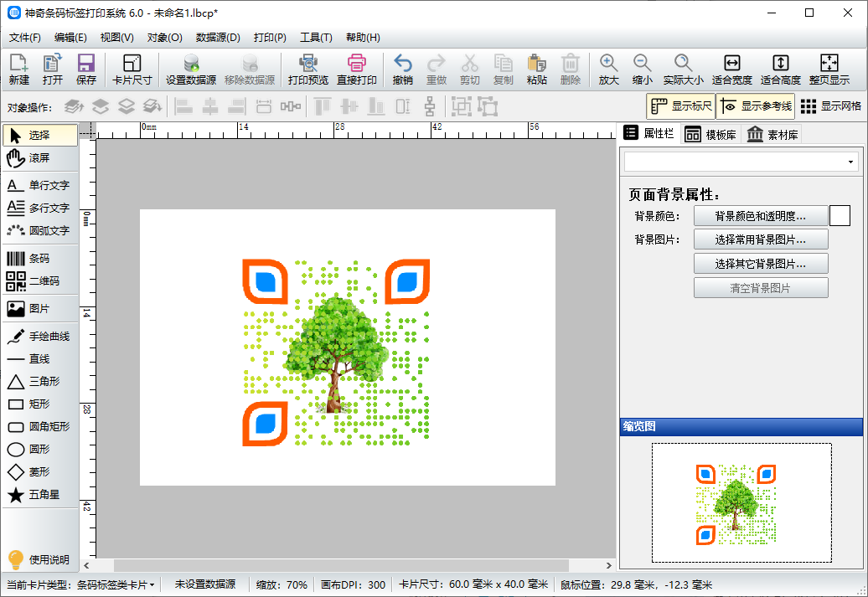
Task: Open a file with 打开
Action: [x=53, y=69]
